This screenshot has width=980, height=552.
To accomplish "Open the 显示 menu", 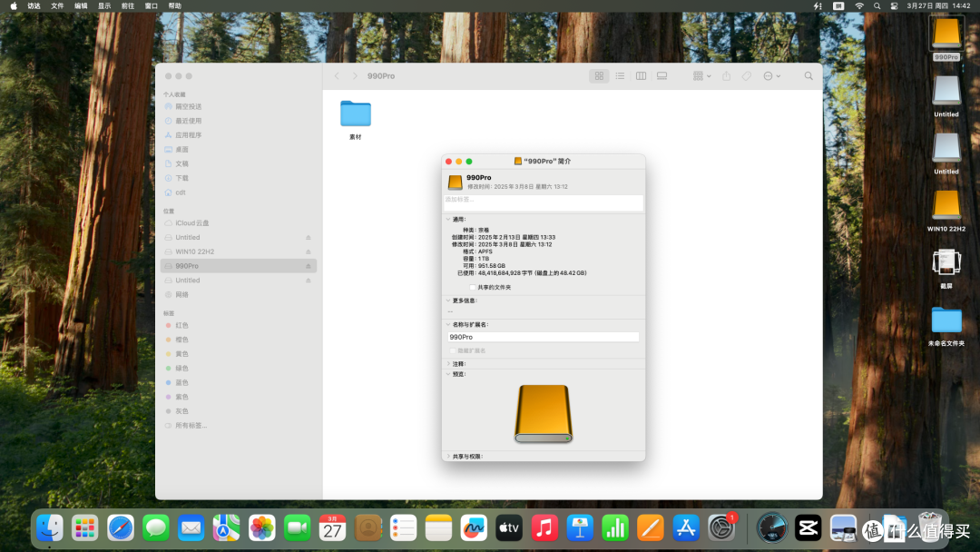I will (x=104, y=5).
